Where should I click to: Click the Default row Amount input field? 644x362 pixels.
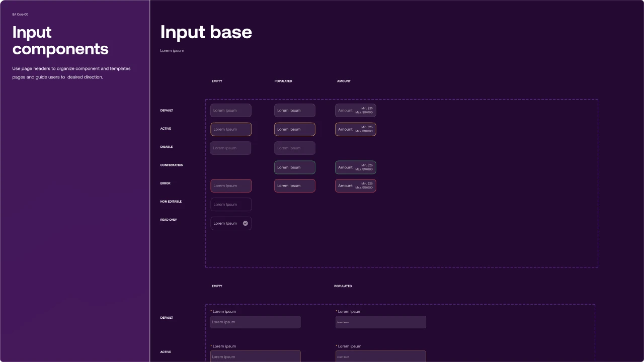point(355,111)
